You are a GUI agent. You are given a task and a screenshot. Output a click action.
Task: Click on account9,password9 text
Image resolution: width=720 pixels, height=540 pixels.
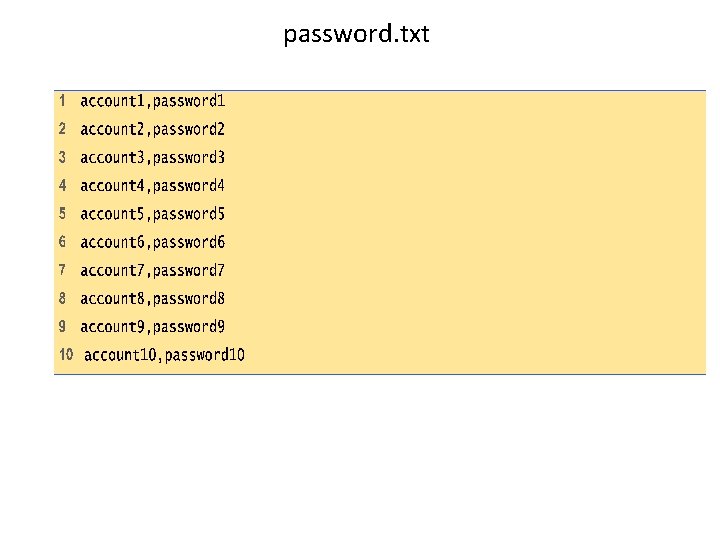coord(153,326)
